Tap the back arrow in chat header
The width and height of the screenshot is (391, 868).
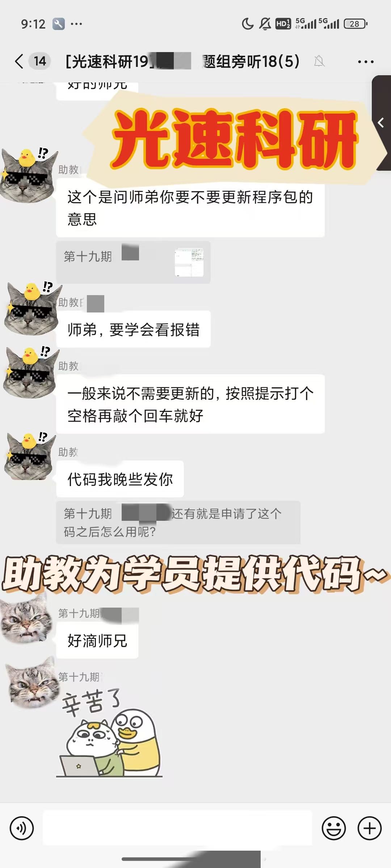pyautogui.click(x=19, y=61)
